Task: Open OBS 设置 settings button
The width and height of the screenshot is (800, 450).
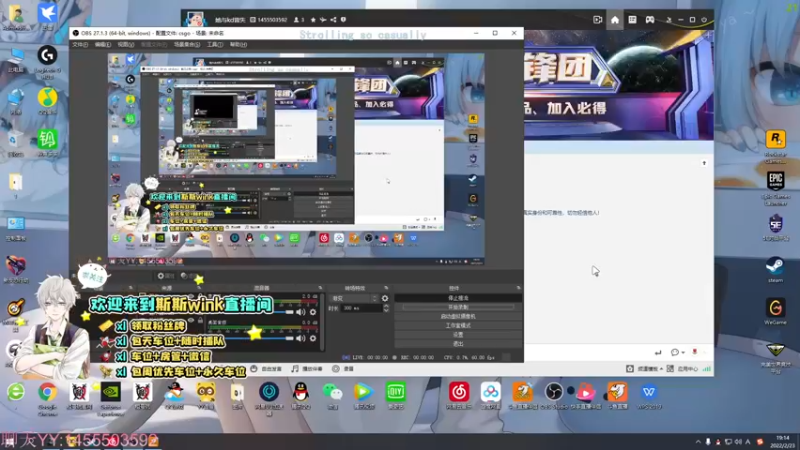Action: coord(458,335)
